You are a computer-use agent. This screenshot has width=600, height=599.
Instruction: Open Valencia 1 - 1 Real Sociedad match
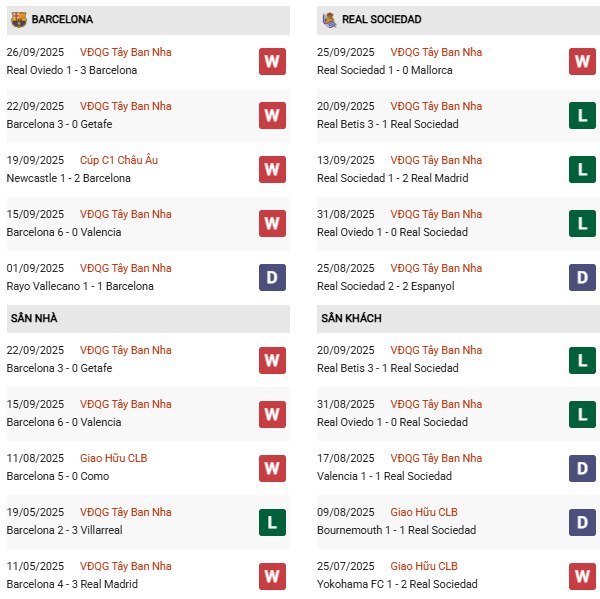pyautogui.click(x=384, y=476)
